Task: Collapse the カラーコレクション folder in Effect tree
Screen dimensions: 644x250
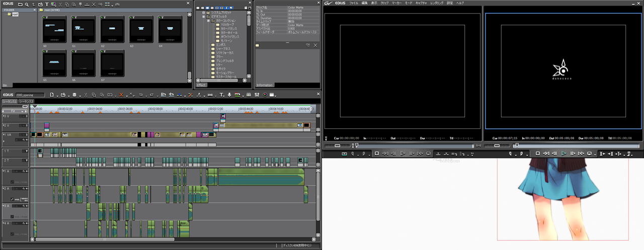Action: tap(208, 21)
